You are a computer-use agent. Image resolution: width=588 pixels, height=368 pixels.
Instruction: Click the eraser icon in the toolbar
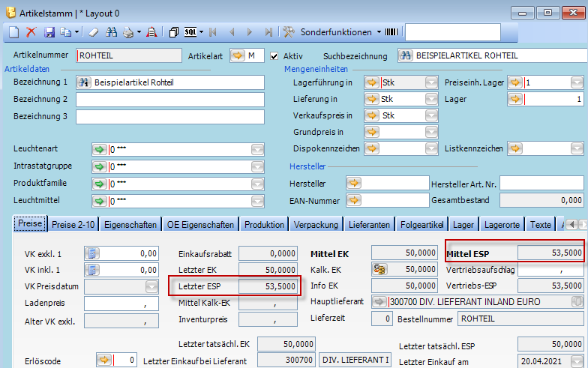[93, 32]
